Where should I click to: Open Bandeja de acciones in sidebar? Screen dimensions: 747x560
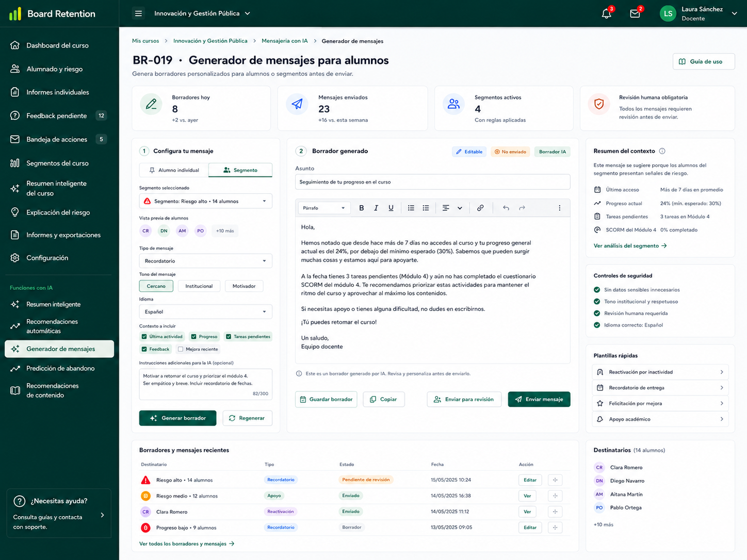pyautogui.click(x=59, y=139)
